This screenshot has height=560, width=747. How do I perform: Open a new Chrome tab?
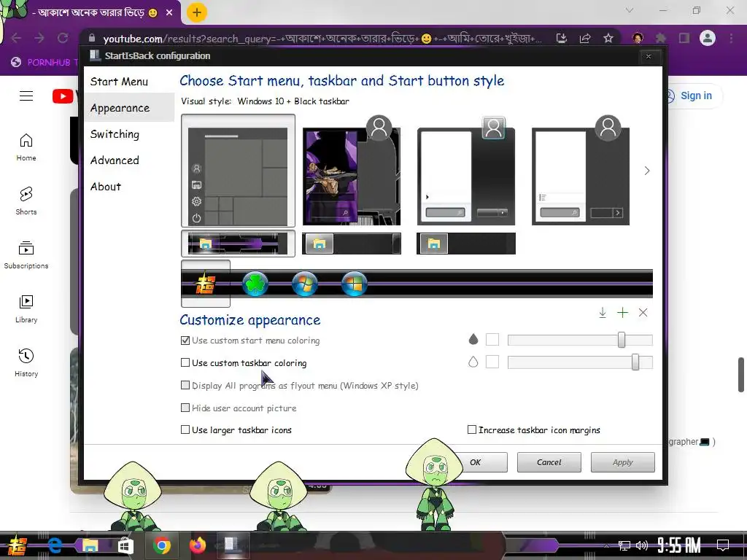click(x=197, y=12)
